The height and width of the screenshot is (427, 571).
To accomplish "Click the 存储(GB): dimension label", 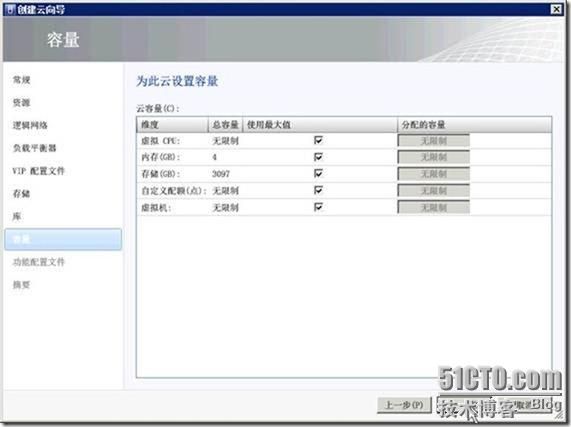I will point(161,174).
